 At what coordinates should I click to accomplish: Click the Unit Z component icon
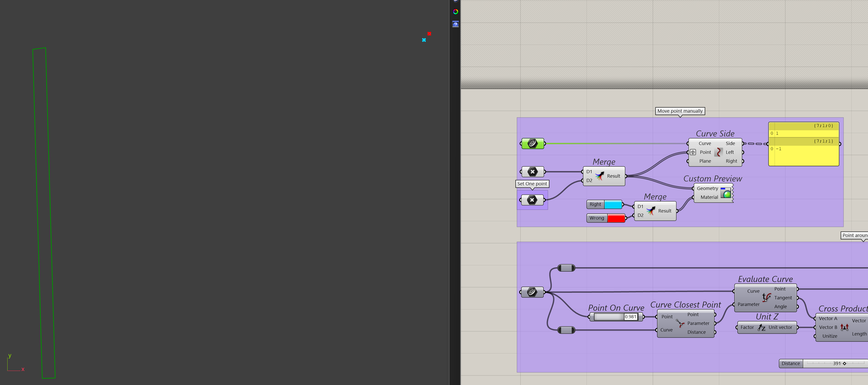click(x=762, y=328)
